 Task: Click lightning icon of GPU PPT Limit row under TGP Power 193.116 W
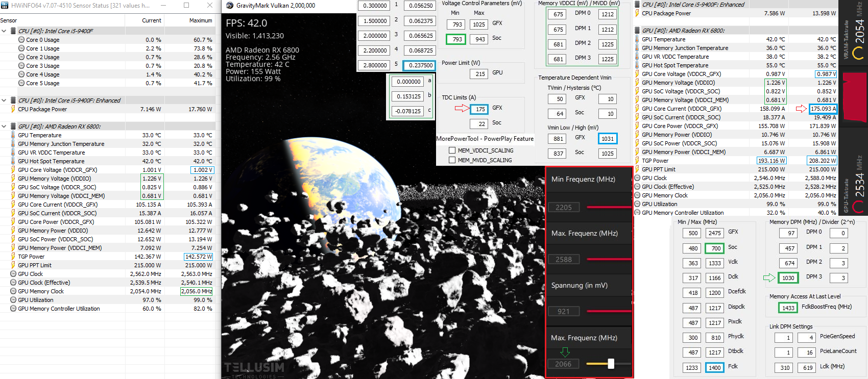coord(637,169)
